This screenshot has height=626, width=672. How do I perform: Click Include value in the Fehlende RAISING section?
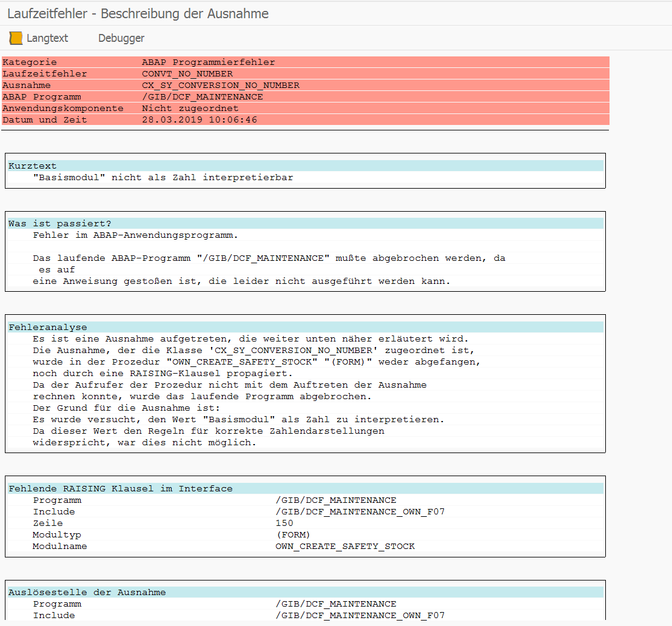click(x=360, y=511)
